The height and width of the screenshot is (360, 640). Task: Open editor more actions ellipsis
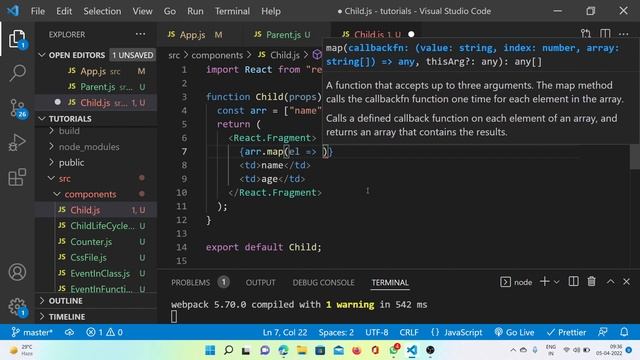point(623,34)
